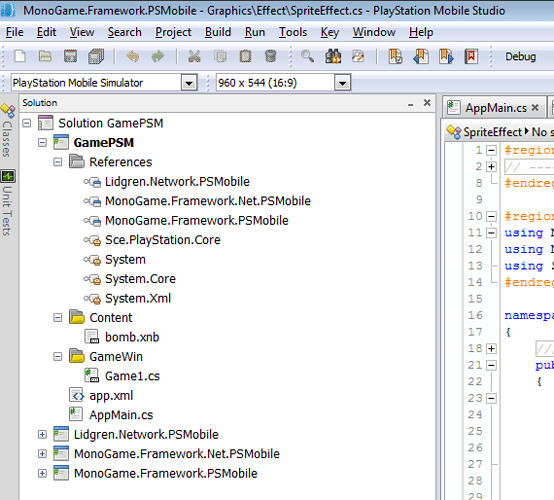Click the Undo arrow icon
The height and width of the screenshot is (500, 554).
pyautogui.click(x=132, y=56)
